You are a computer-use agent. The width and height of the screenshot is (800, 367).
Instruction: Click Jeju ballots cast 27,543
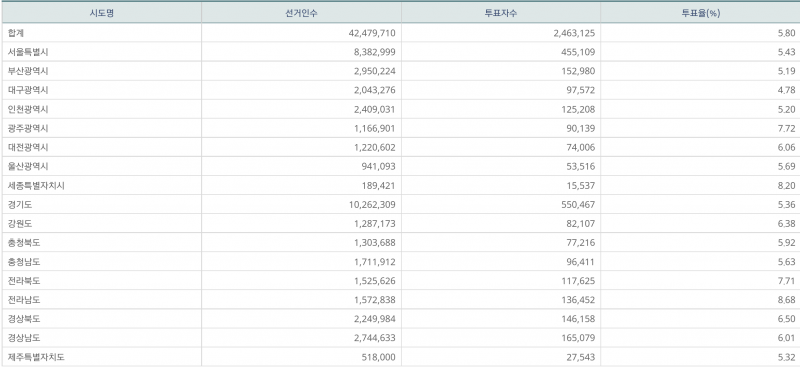(581, 357)
